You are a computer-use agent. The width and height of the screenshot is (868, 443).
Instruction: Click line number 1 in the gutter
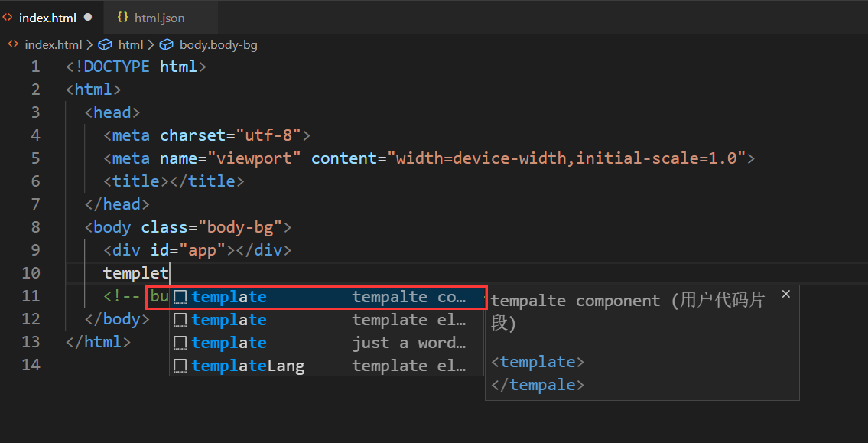[x=35, y=67]
